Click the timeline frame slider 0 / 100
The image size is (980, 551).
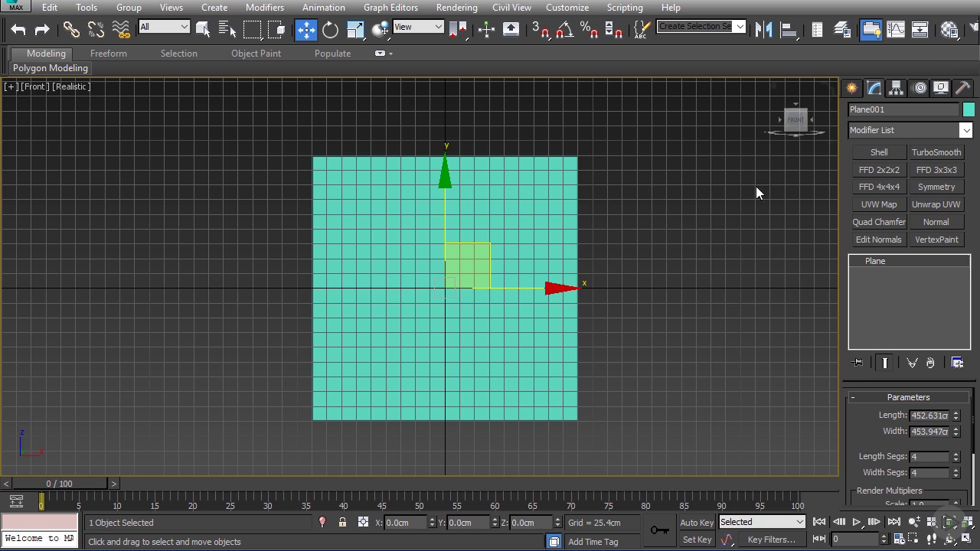pos(59,484)
